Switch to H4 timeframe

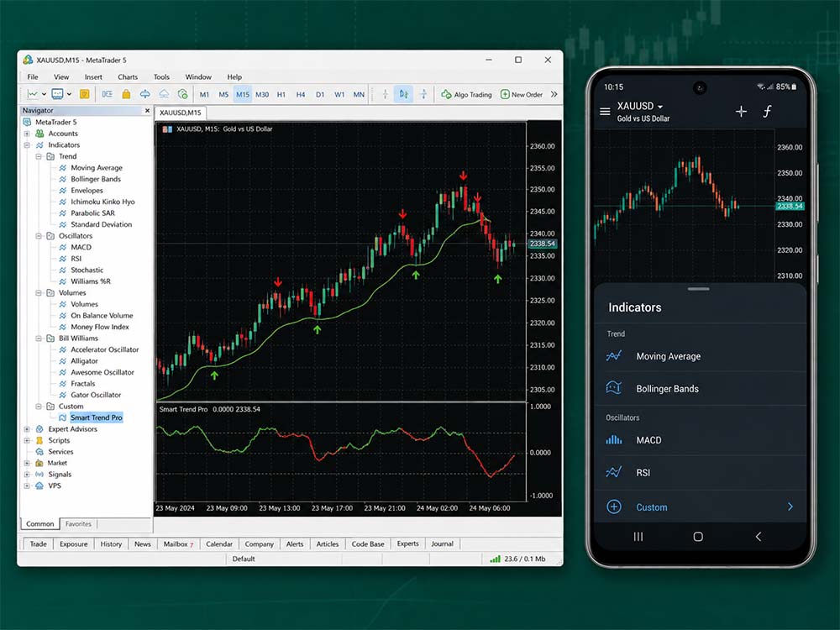pos(301,94)
